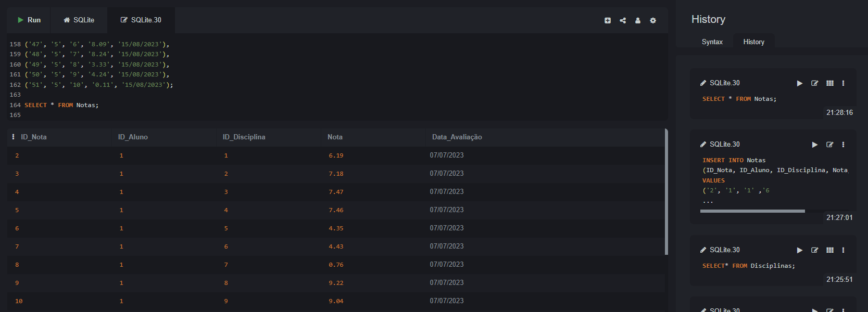Replay the 'SELECT * FROM Notas' history entry
Viewport: 868px width, 312px height.
coord(800,83)
